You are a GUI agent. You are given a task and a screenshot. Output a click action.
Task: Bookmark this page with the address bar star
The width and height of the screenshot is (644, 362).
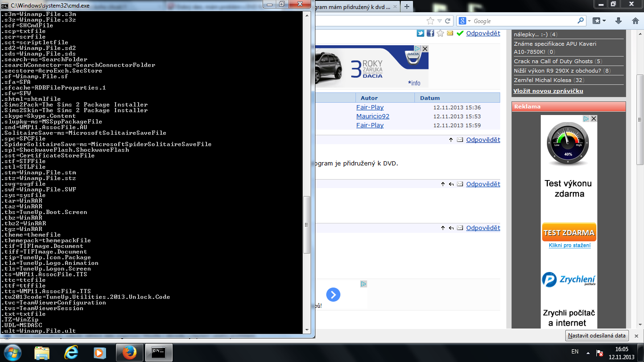430,21
